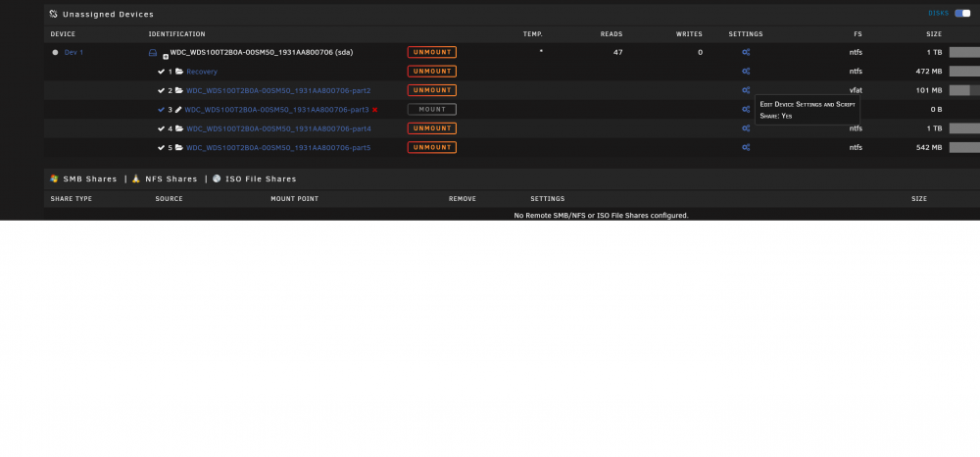980x457 pixels.
Task: Select the ISO File Shares heading
Action: point(262,178)
